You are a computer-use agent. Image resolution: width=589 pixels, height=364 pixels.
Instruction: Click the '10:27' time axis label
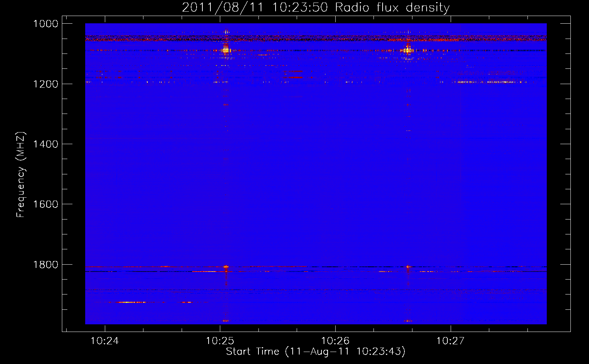451,341
